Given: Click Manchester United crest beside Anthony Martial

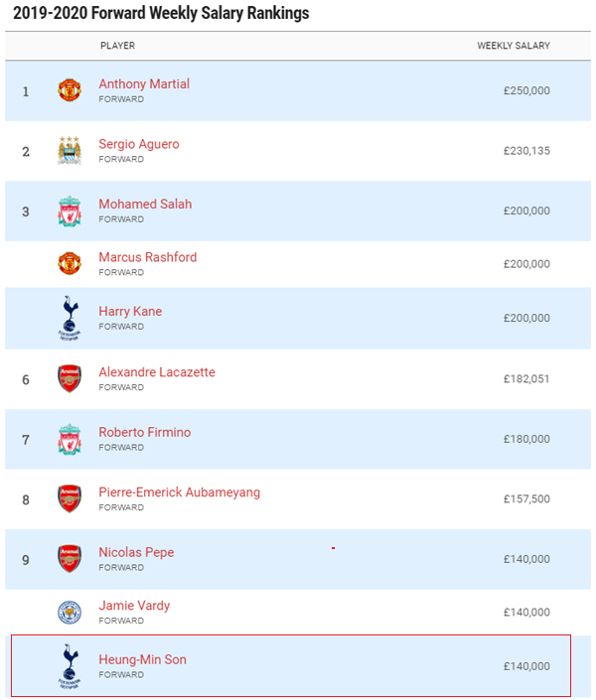Looking at the screenshot, I should (70, 90).
